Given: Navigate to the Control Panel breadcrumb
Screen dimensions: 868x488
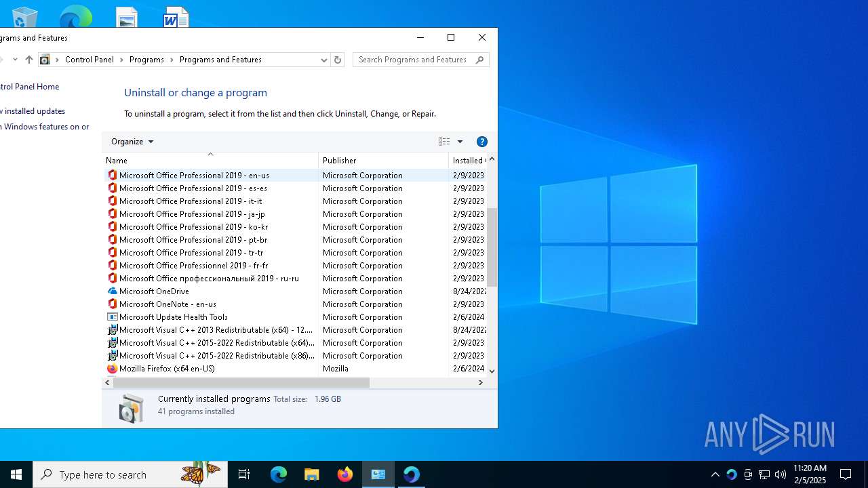Looking at the screenshot, I should (x=90, y=60).
